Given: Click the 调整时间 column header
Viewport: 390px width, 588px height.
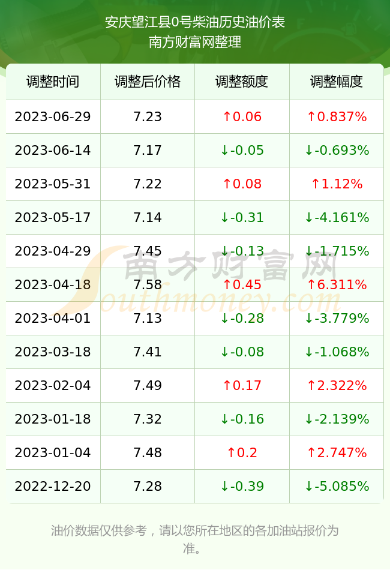Looking at the screenshot, I should point(53,82).
